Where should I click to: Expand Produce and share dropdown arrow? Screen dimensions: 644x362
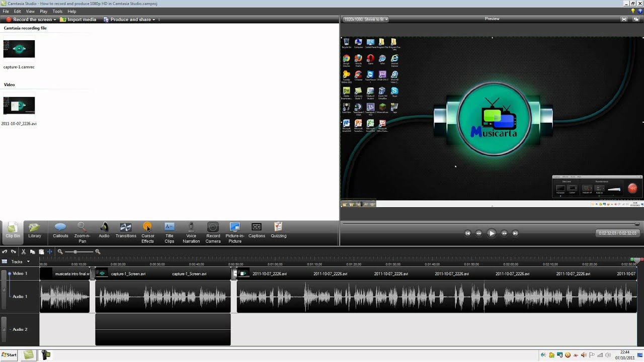pyautogui.click(x=153, y=20)
